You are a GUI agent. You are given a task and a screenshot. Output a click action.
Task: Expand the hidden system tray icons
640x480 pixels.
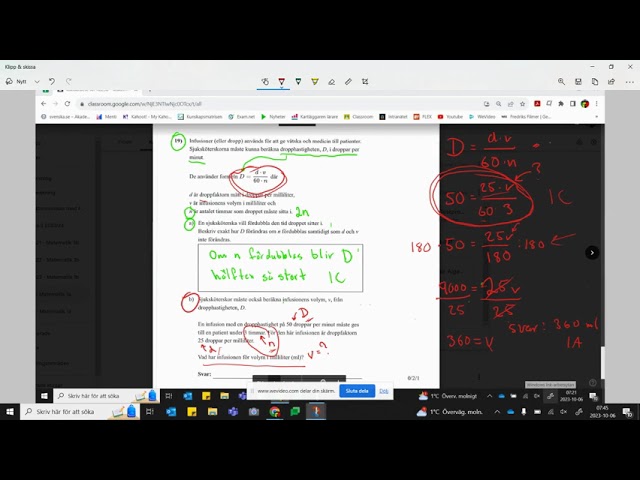497,412
